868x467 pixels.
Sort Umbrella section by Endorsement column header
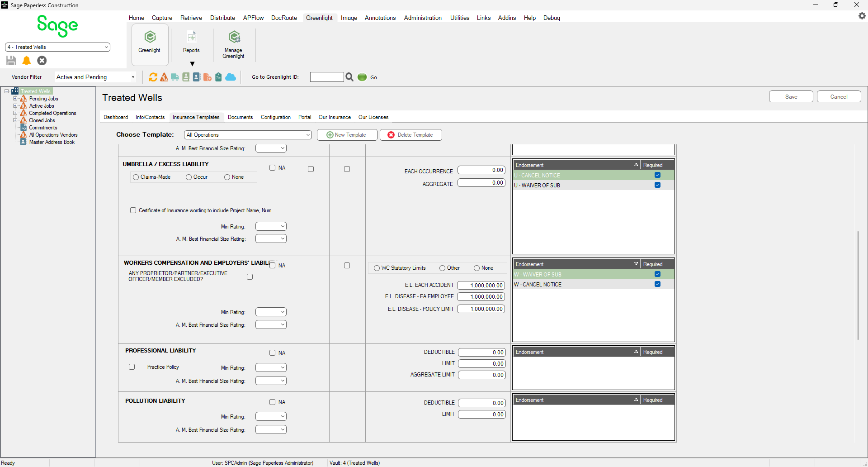click(577, 165)
